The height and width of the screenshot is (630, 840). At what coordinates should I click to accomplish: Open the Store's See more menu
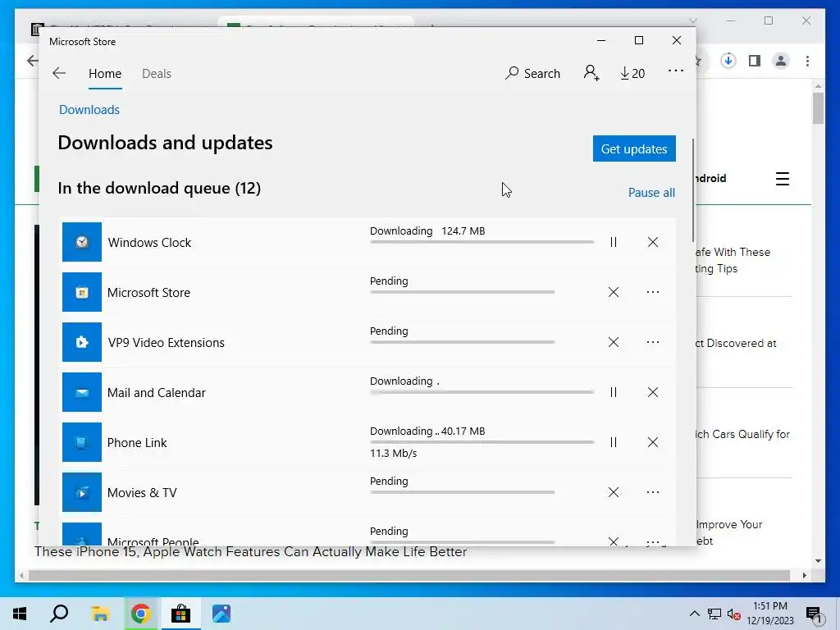[676, 71]
